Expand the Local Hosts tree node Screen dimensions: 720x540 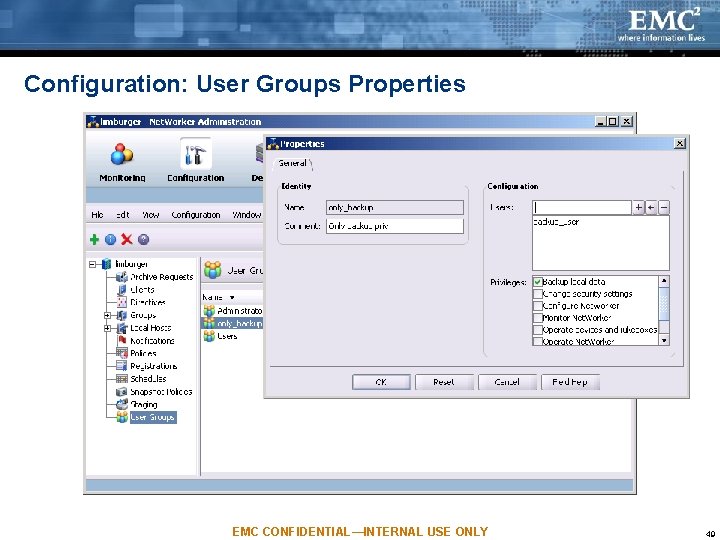tap(107, 328)
